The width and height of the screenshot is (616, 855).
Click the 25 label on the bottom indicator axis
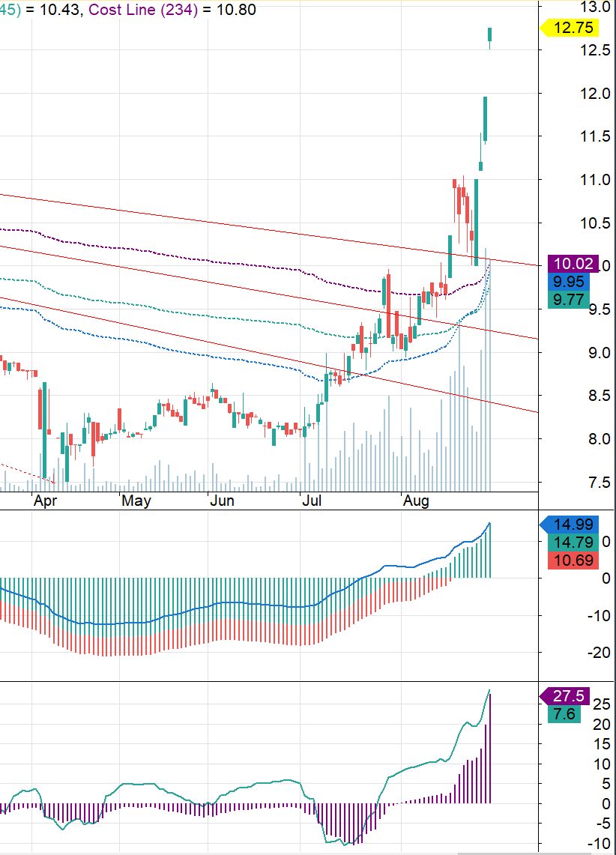coord(602,704)
